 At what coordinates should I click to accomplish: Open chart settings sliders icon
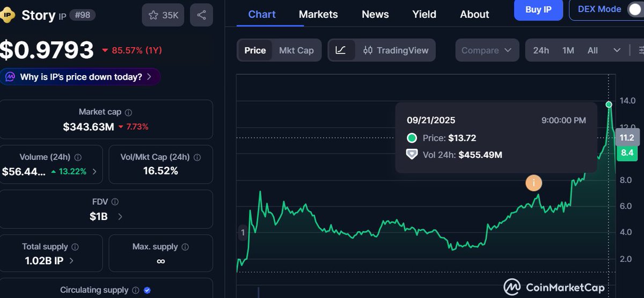coord(641,50)
